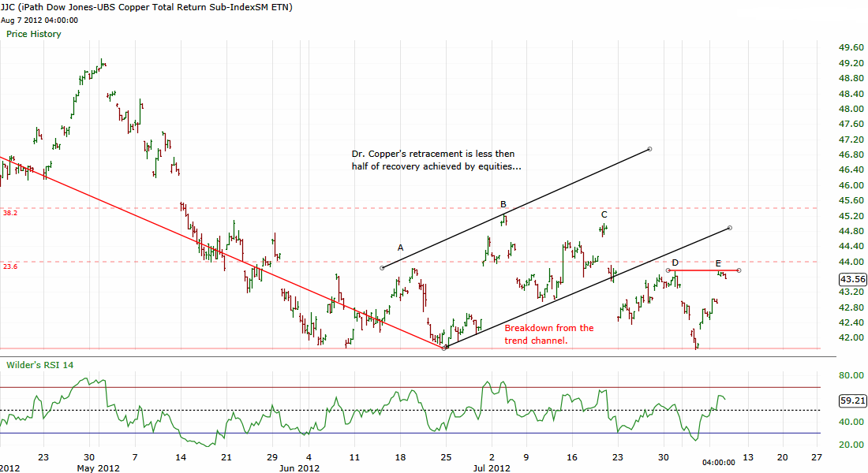This screenshot has height=473, width=868.
Task: Click the JJC iPath Copper ETN chart title
Action: pos(147,7)
